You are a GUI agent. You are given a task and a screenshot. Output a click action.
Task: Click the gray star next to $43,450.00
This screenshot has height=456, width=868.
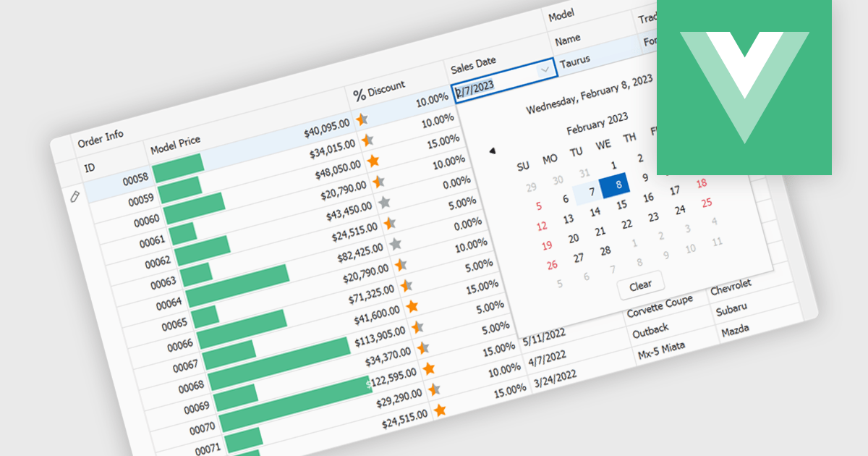click(x=384, y=202)
